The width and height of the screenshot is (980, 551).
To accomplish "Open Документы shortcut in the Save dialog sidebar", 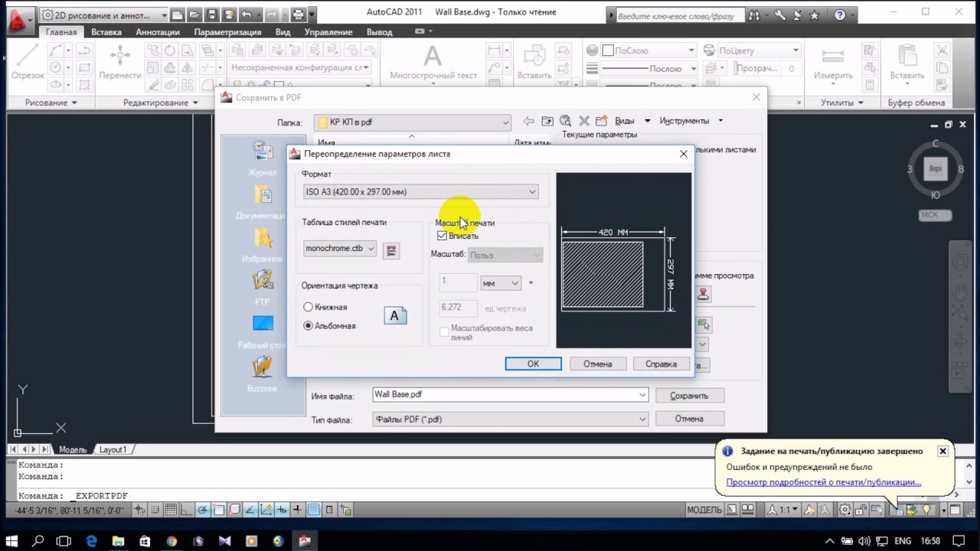I will click(x=263, y=201).
